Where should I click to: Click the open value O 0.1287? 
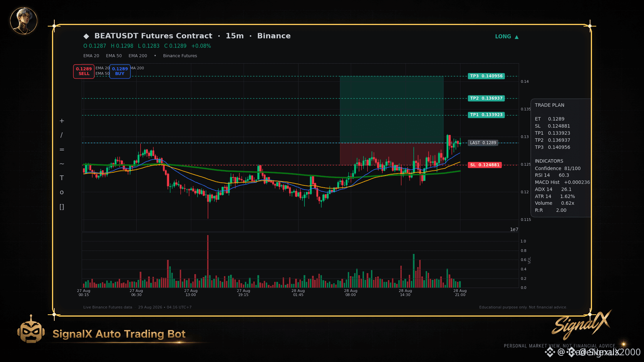point(95,46)
